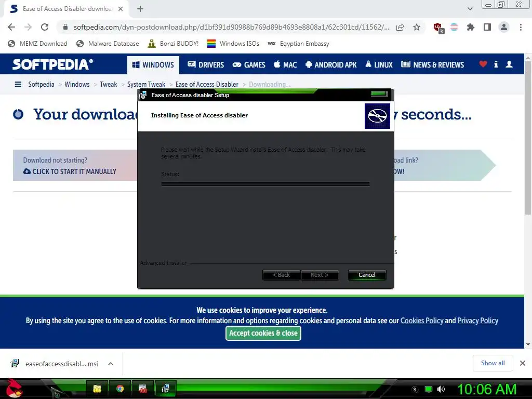Open News & Reviews section
This screenshot has height=399, width=532.
pyautogui.click(x=432, y=64)
